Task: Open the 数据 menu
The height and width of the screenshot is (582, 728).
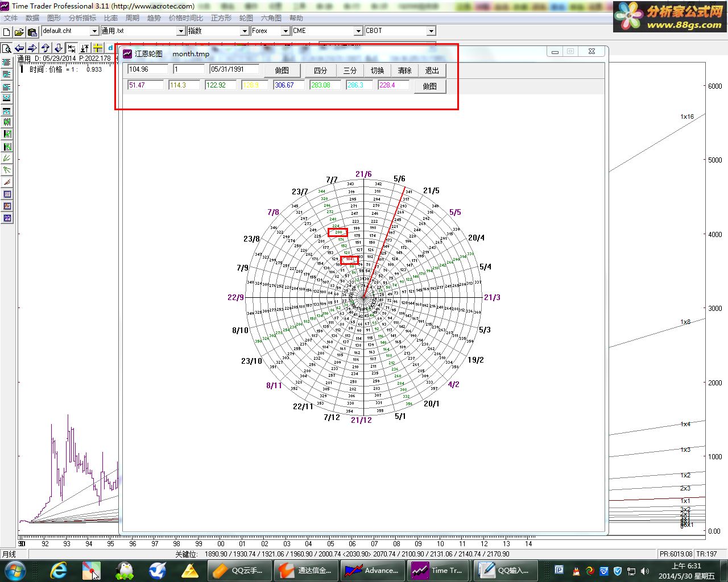Action: [x=32, y=18]
